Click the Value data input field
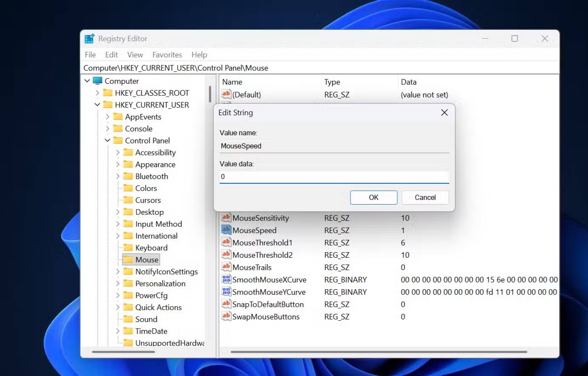This screenshot has height=376, width=588. pos(334,177)
